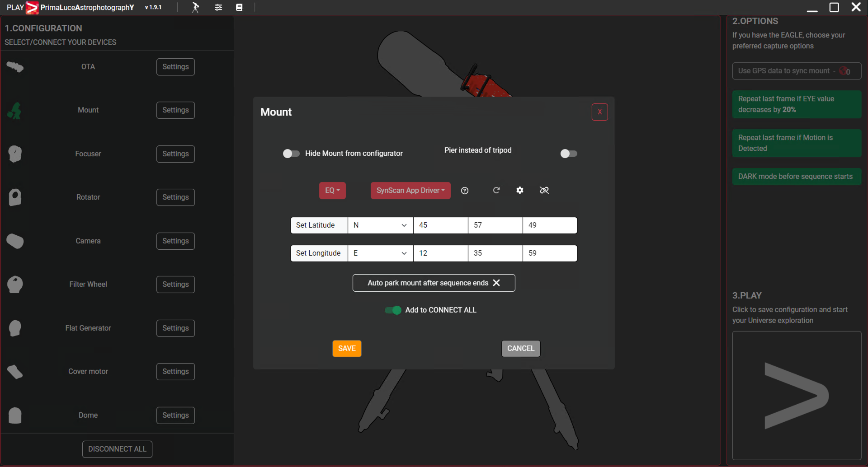The image size is (868, 467).
Task: Click the disconnect broken-link icon
Action: tap(544, 190)
